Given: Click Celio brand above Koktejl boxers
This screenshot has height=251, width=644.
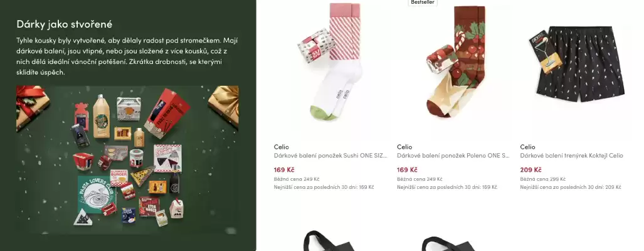Looking at the screenshot, I should (528, 147).
